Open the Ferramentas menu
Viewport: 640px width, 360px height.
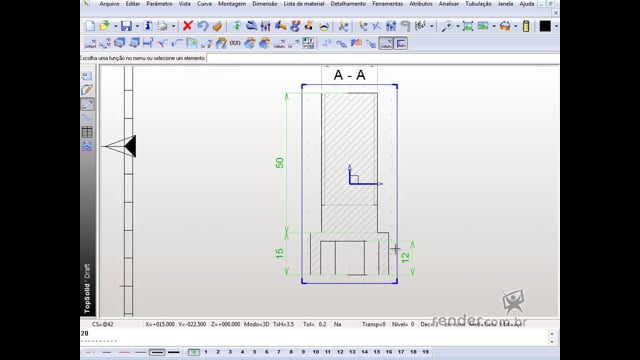click(388, 4)
